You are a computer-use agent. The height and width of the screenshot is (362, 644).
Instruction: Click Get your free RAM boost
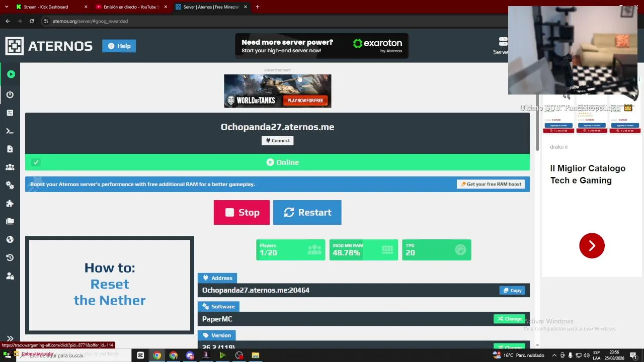click(x=491, y=184)
